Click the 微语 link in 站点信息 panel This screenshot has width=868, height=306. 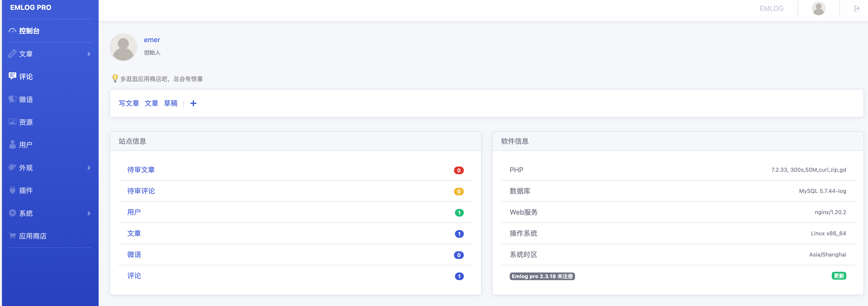(134, 255)
